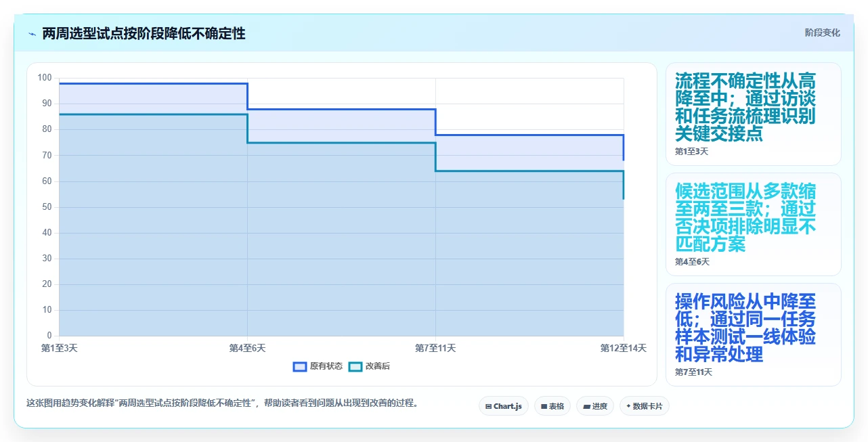Screen dimensions: 868x442
Task: Select the 表格 tag
Action: (552, 406)
